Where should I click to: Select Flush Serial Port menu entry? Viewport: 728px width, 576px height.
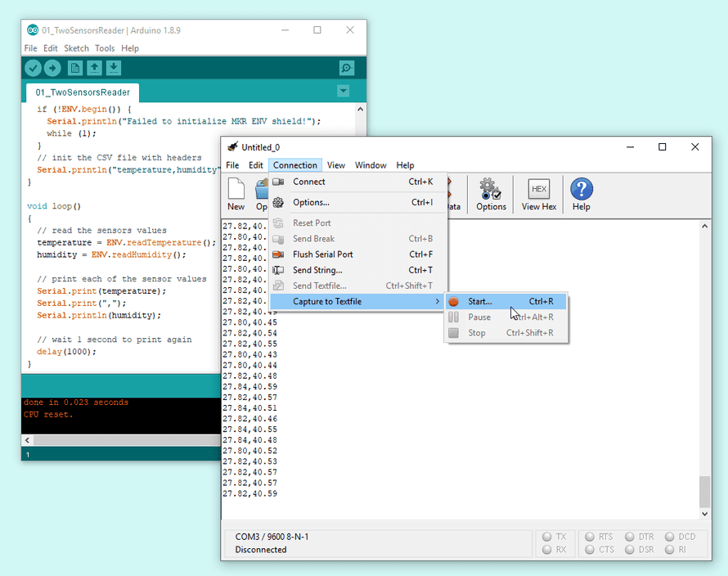[323, 254]
